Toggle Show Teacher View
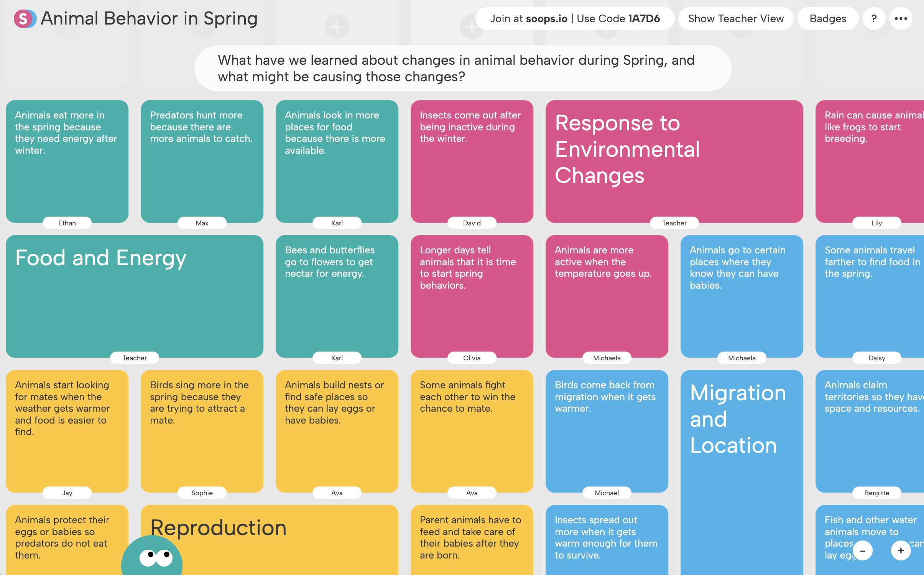Screen dimensions: 924x575 click(735, 18)
